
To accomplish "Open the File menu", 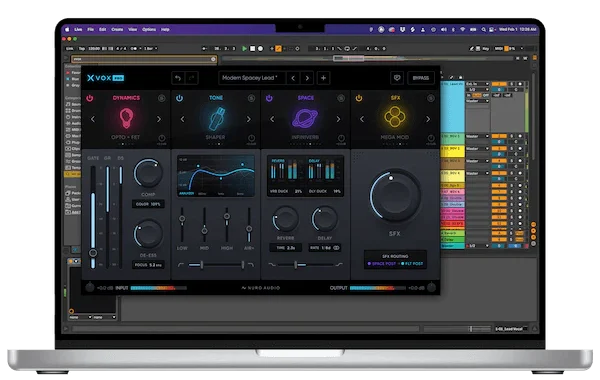I will pyautogui.click(x=91, y=29).
